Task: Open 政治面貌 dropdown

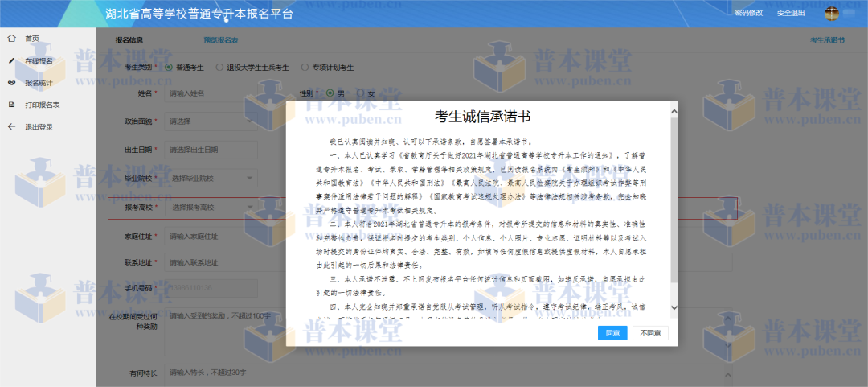Action: pyautogui.click(x=211, y=121)
